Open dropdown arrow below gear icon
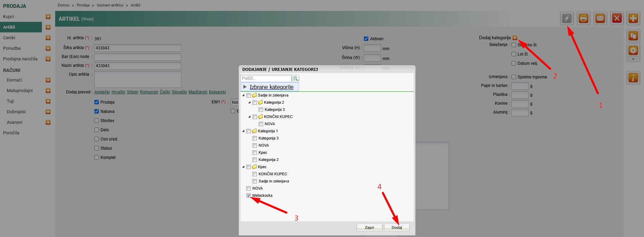 633,59
